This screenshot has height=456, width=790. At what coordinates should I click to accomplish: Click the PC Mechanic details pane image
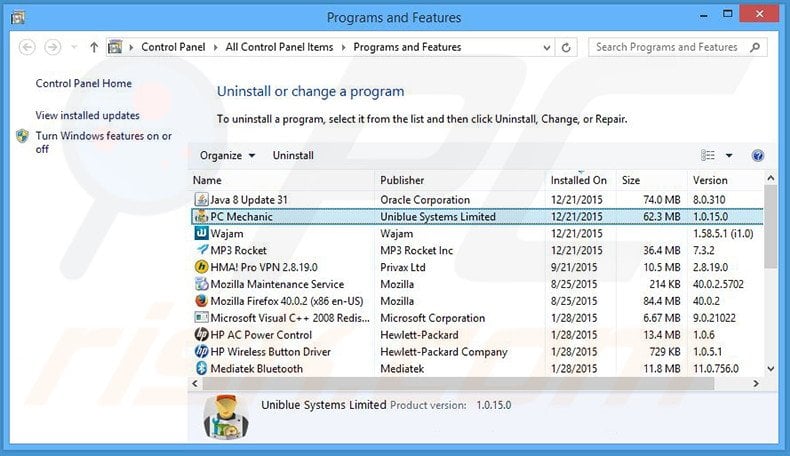click(226, 417)
